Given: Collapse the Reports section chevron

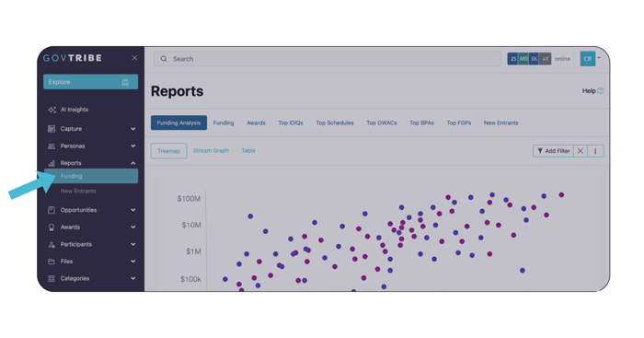Looking at the screenshot, I should [x=133, y=163].
